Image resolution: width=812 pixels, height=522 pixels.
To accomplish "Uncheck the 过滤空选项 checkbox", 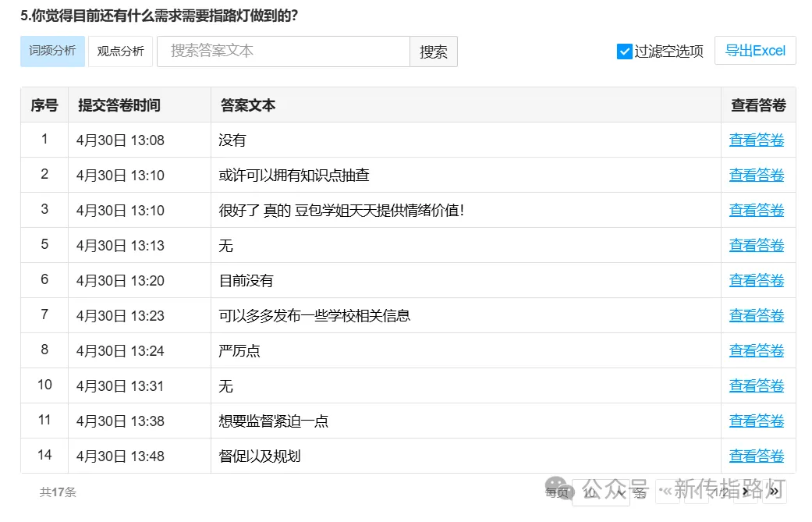I will pyautogui.click(x=624, y=51).
